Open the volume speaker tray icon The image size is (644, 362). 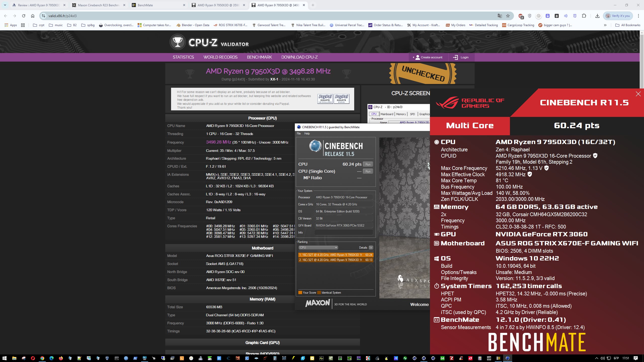point(602,358)
